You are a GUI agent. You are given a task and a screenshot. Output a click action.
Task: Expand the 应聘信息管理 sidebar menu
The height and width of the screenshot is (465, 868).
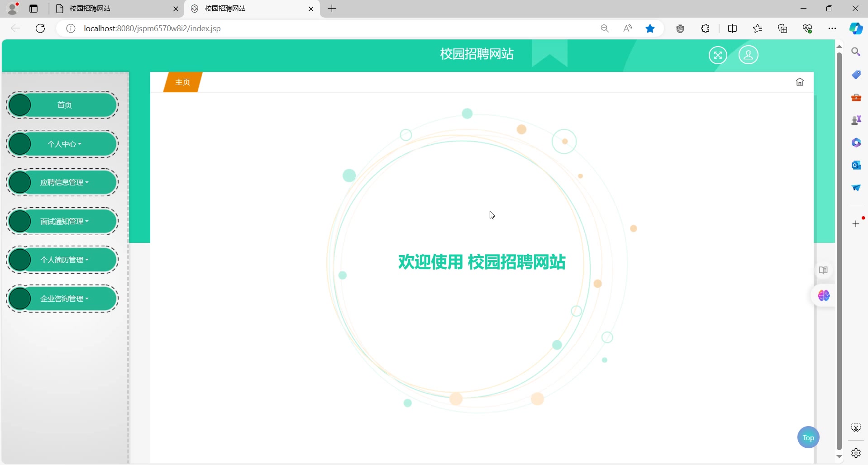click(x=62, y=182)
